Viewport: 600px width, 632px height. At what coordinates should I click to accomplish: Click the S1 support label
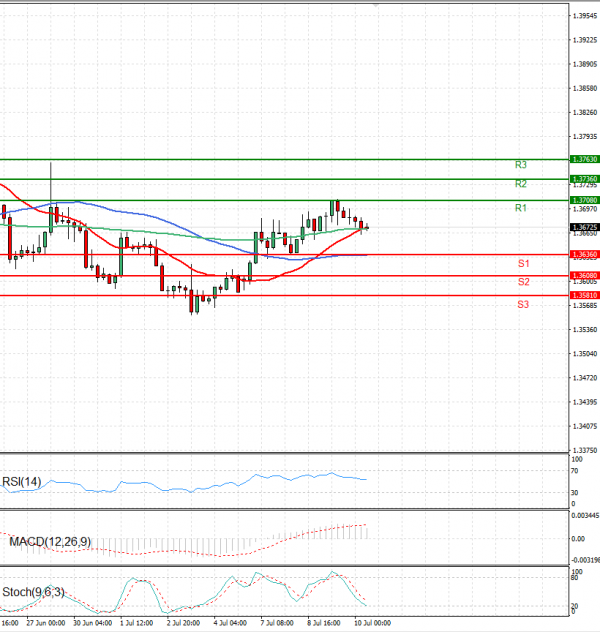(523, 264)
